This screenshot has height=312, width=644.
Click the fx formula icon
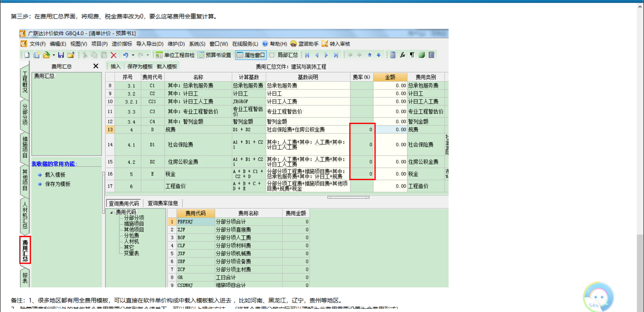402,55
